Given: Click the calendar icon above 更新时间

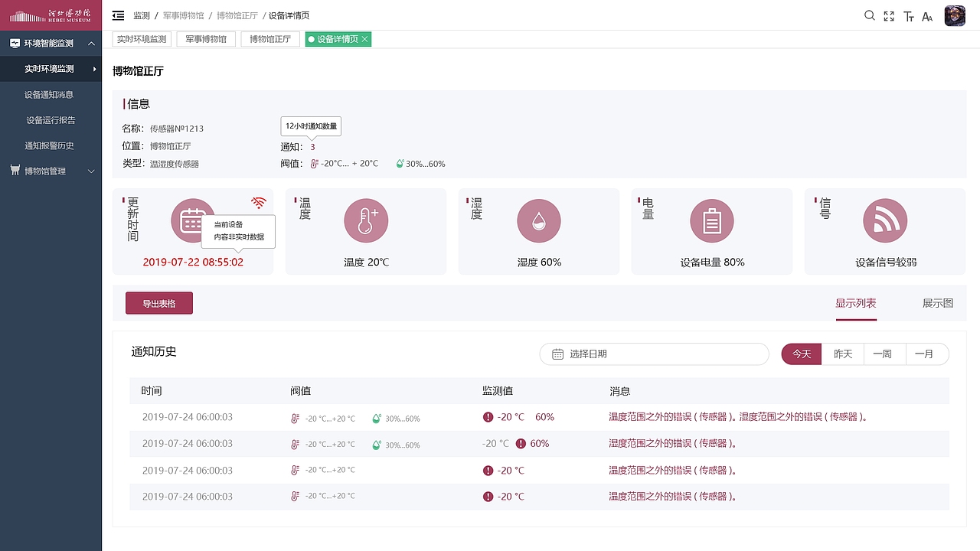Looking at the screenshot, I should [x=193, y=220].
